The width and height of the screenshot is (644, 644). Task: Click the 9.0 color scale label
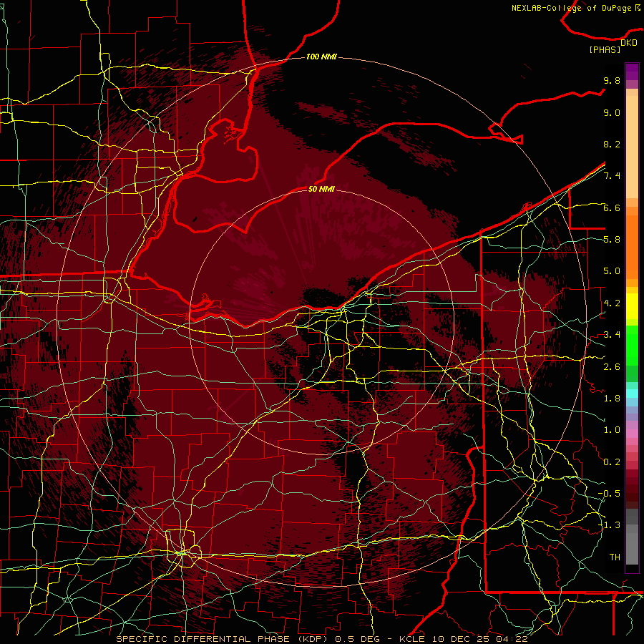(612, 112)
